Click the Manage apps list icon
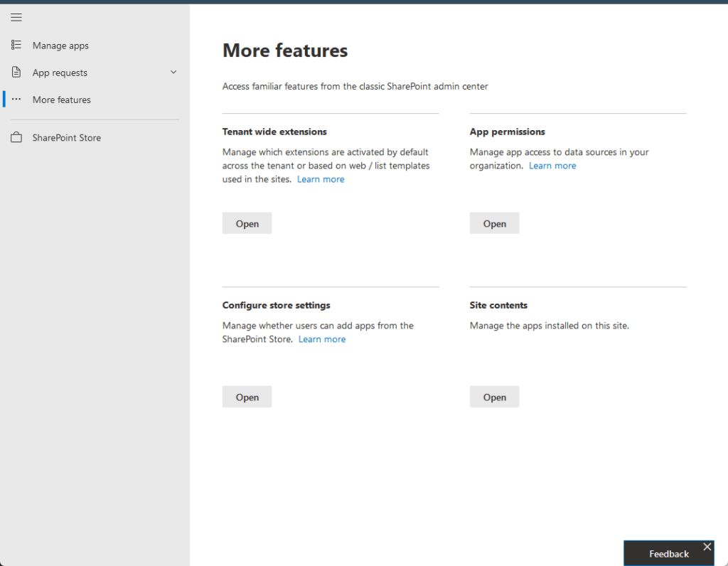Screen dimensions: 728x566 coord(16,45)
